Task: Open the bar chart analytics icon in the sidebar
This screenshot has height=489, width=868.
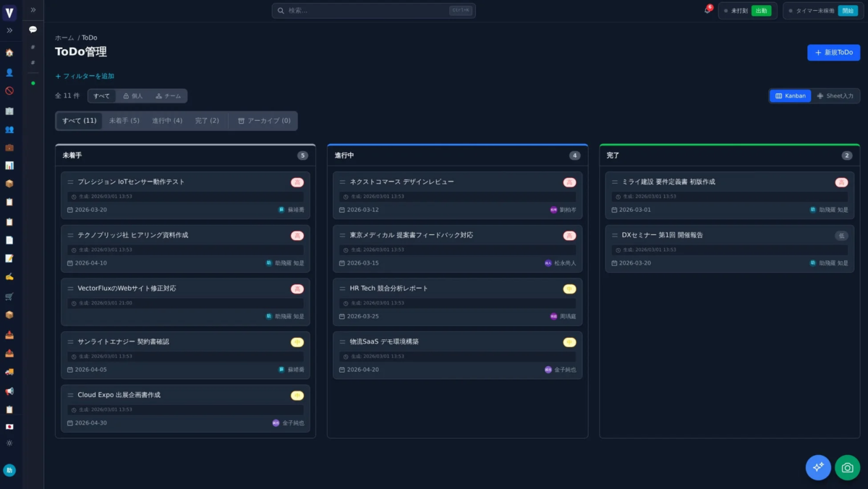Action: tap(10, 166)
